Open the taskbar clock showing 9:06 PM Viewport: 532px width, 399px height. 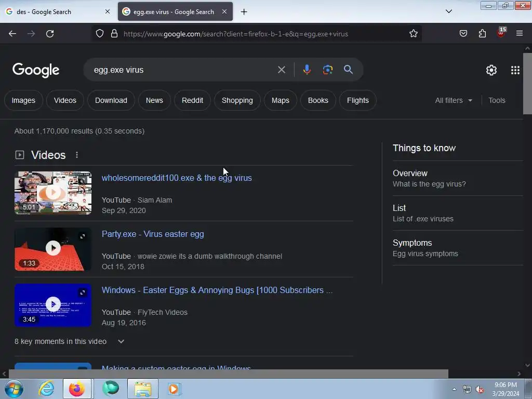pyautogui.click(x=506, y=389)
